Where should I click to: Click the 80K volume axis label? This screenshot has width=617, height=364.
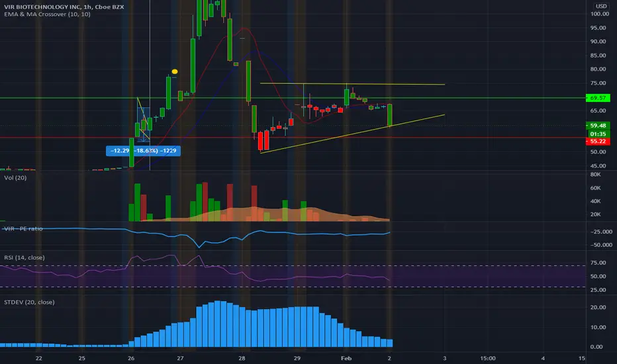click(x=595, y=174)
